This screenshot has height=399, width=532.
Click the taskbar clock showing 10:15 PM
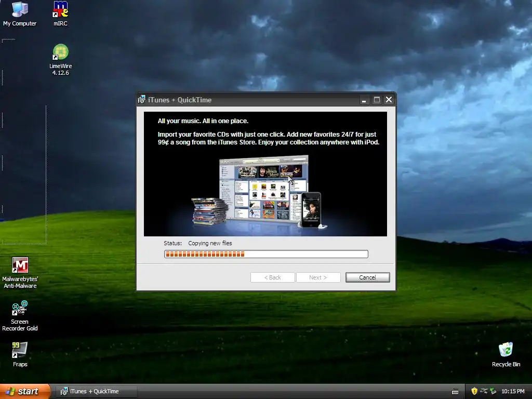pos(513,391)
